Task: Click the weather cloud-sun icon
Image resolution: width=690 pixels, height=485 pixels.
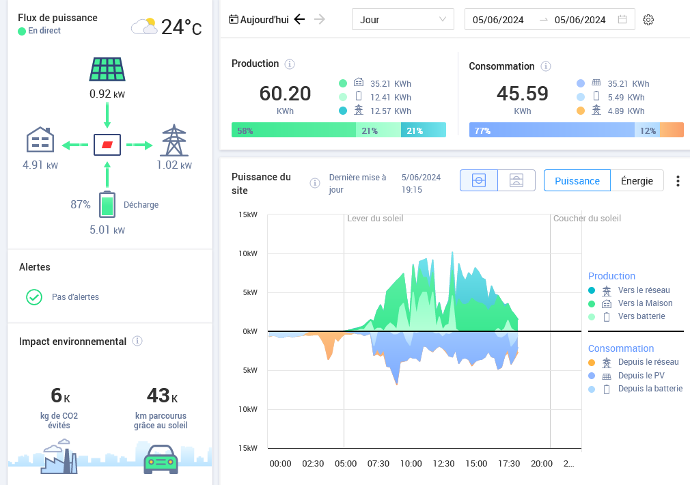Action: click(144, 26)
